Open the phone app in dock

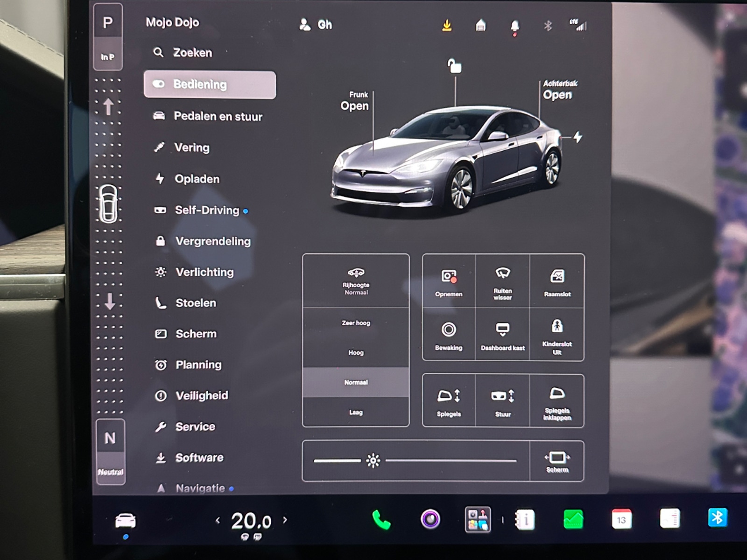[x=381, y=519]
